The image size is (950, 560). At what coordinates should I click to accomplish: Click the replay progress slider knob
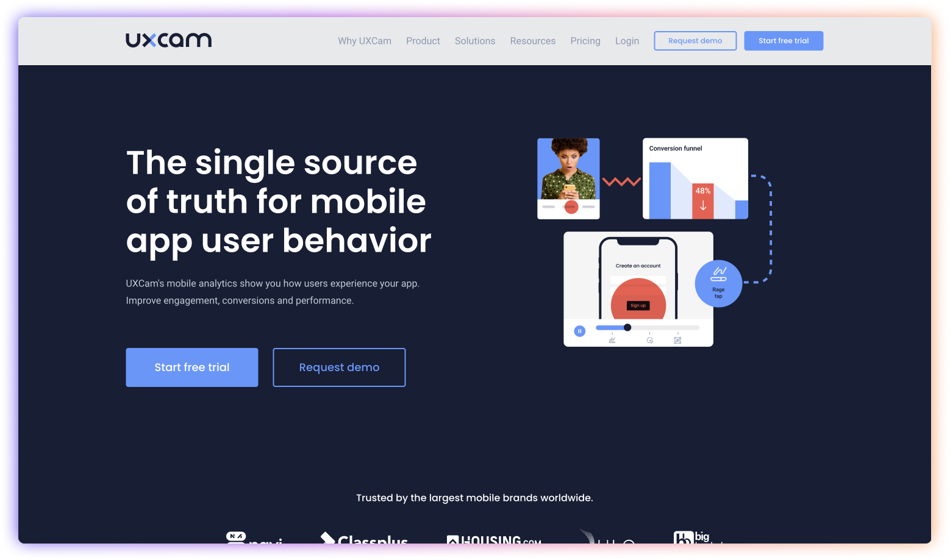point(627,328)
